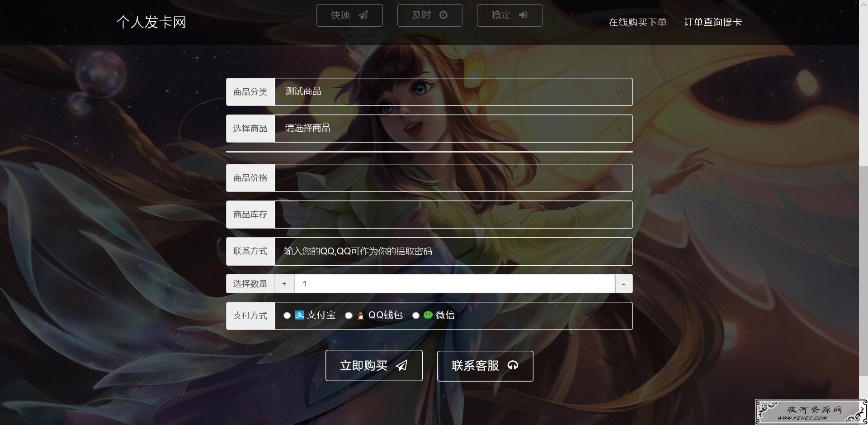
Task: Click the 及时 clock button
Action: (429, 15)
